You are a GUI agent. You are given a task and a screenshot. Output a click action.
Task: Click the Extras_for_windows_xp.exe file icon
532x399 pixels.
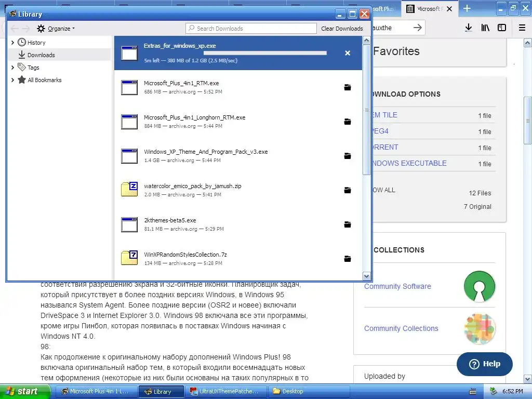129,53
